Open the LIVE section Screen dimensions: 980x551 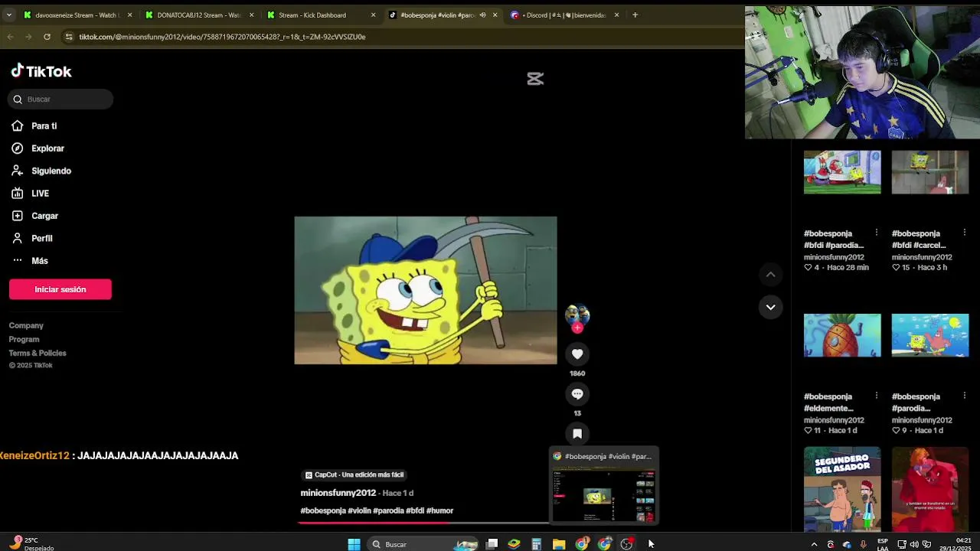pyautogui.click(x=31, y=194)
